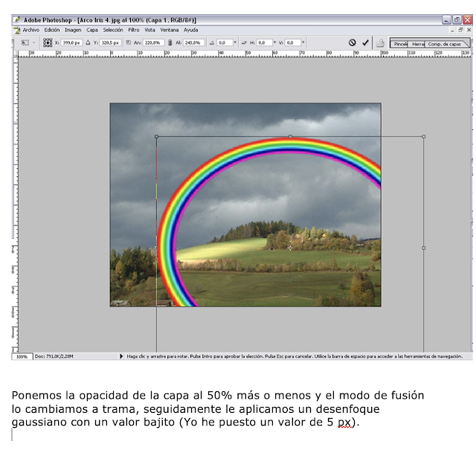476x450 pixels.
Task: Open the tool preset picker arrow
Action: pos(34,43)
